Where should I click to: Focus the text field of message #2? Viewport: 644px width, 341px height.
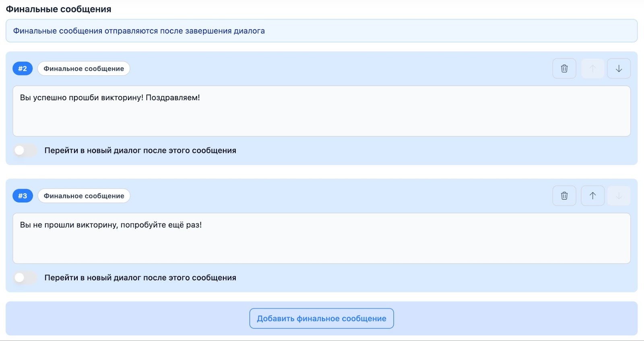(x=321, y=117)
